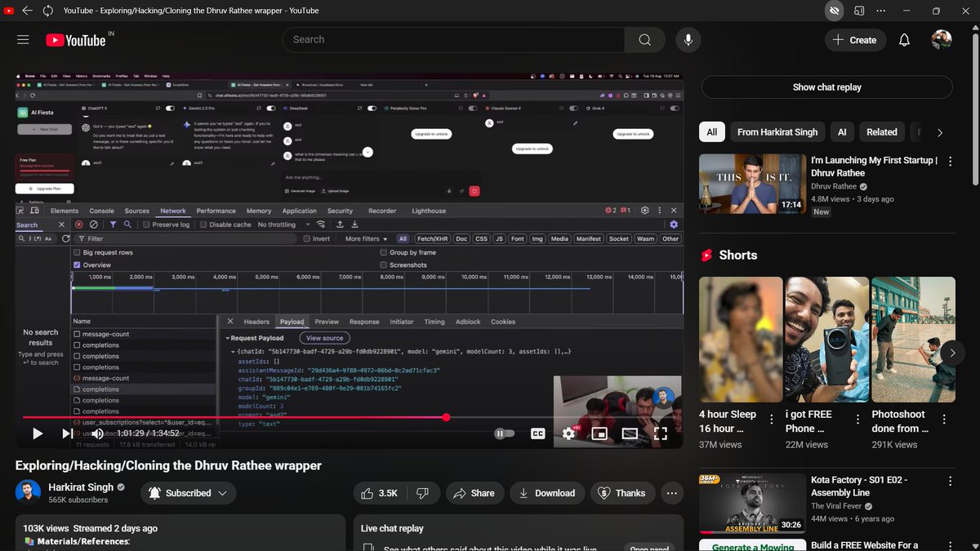Focus the Search input field
The height and width of the screenshot is (551, 980).
[x=454, y=40]
